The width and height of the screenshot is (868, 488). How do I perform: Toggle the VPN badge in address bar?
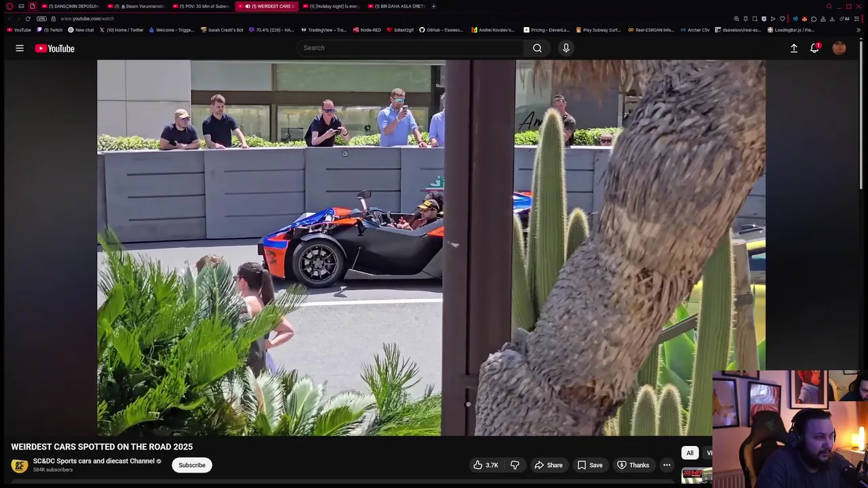[41, 18]
